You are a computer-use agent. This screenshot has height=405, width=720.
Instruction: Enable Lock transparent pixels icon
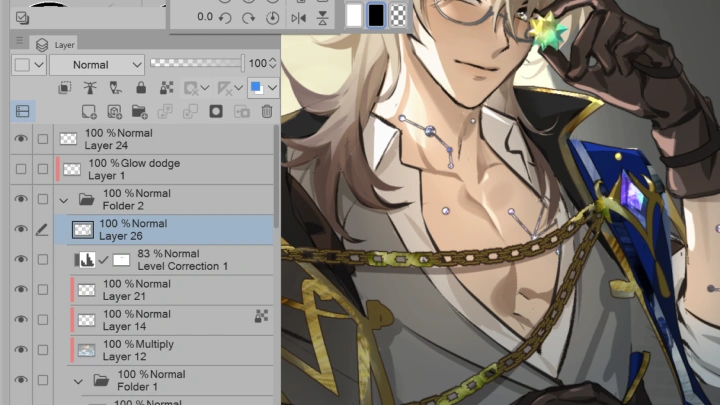tap(165, 88)
